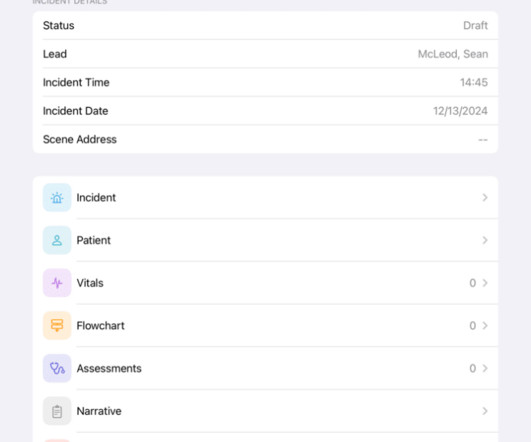
Task: Select the Scene Address field
Action: point(266,139)
